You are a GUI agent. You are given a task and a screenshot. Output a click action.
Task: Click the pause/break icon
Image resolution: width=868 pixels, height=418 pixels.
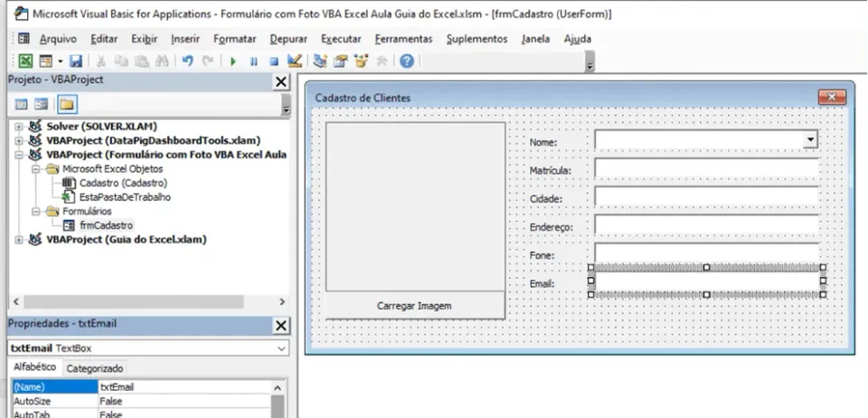click(253, 62)
